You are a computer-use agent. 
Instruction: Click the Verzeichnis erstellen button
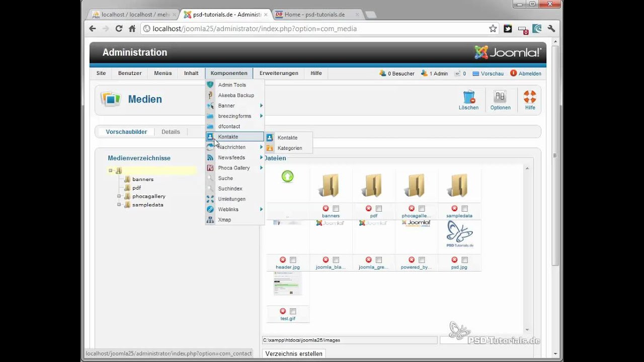(x=294, y=353)
